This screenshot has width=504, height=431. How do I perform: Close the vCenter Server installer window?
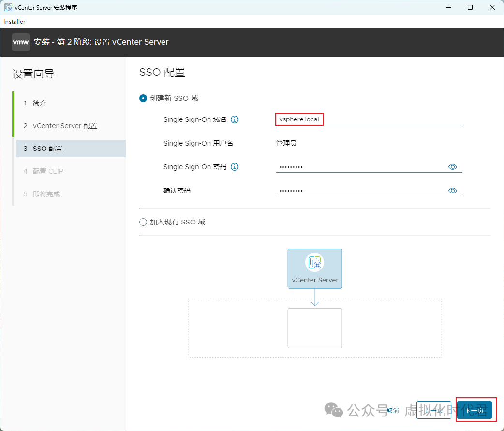[x=492, y=7]
